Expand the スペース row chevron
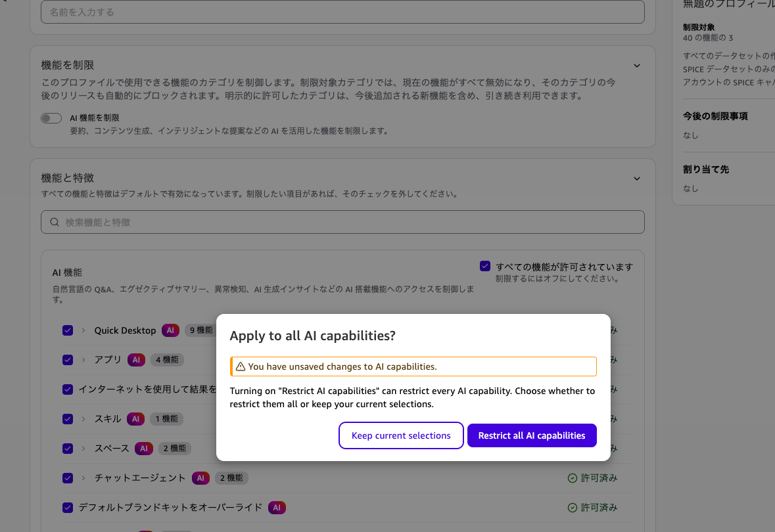 point(83,449)
